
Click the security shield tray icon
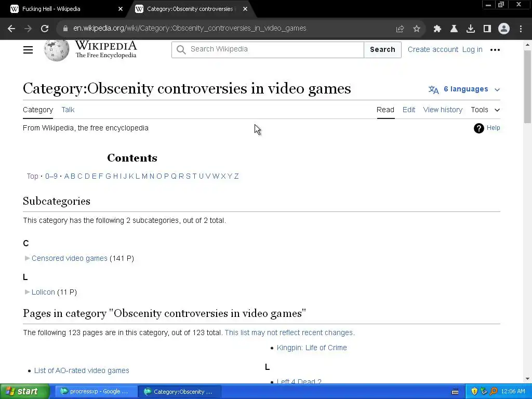click(x=474, y=392)
